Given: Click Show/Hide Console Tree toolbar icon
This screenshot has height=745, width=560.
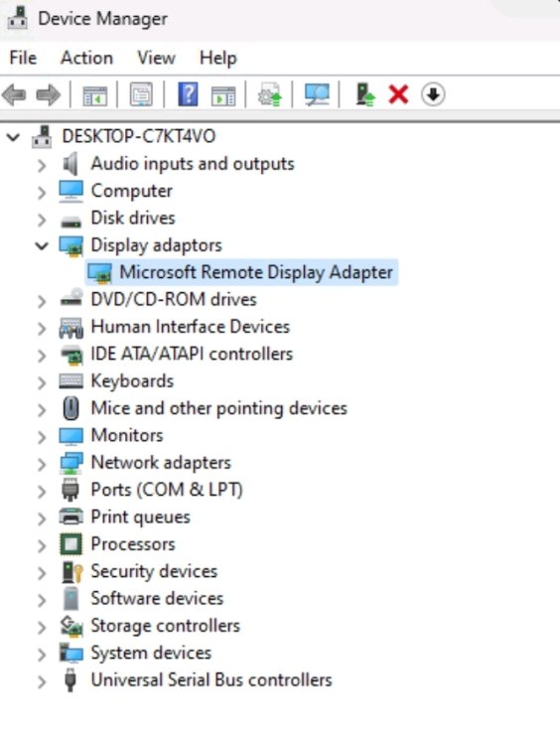Looking at the screenshot, I should (x=95, y=95).
